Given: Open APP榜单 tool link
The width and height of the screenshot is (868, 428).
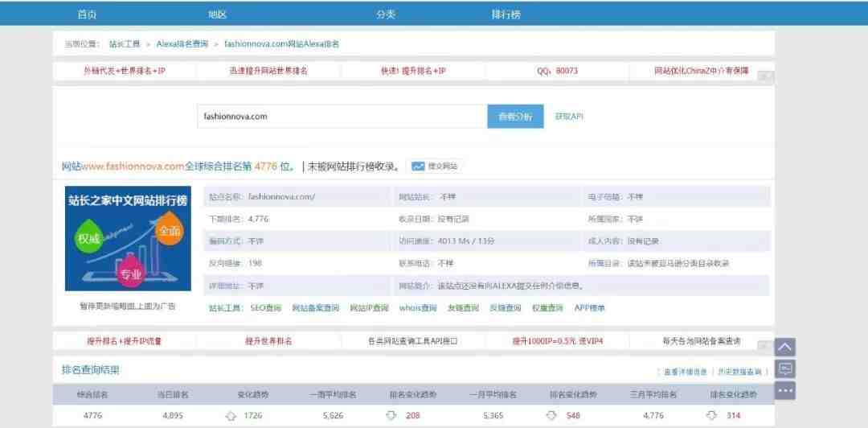Looking at the screenshot, I should point(590,307).
